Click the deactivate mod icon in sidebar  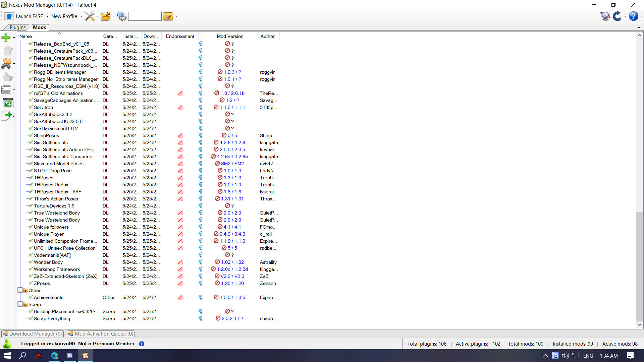(x=8, y=51)
